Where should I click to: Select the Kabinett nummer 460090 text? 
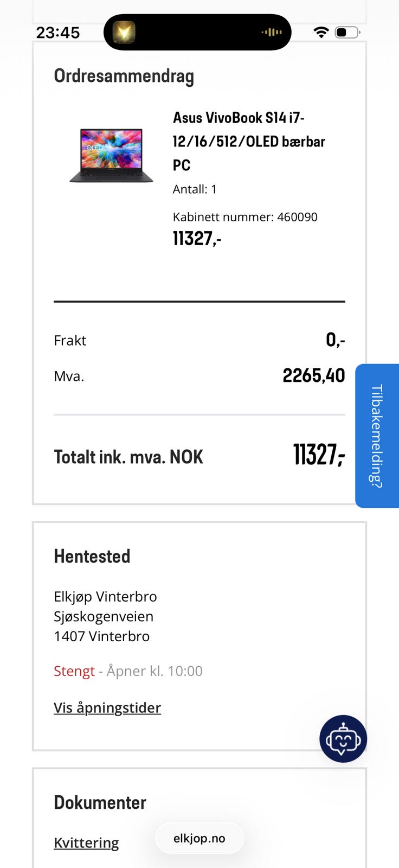[245, 217]
